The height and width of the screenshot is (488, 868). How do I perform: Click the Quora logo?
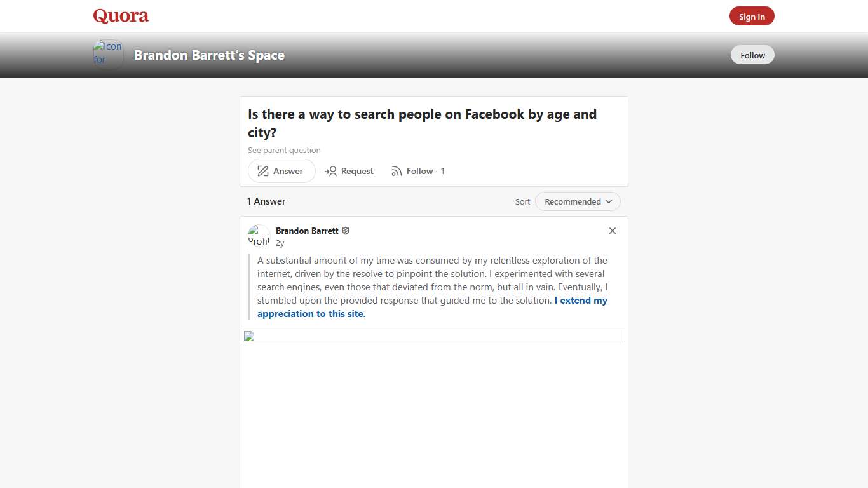[120, 15]
